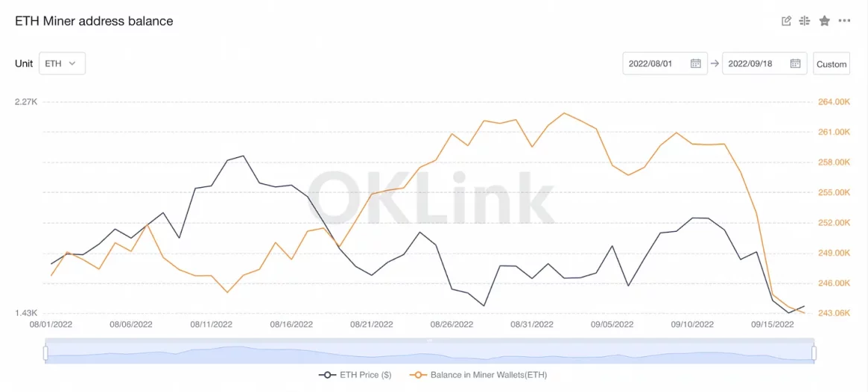Click the 08/21/2022 x-axis date label

click(372, 325)
